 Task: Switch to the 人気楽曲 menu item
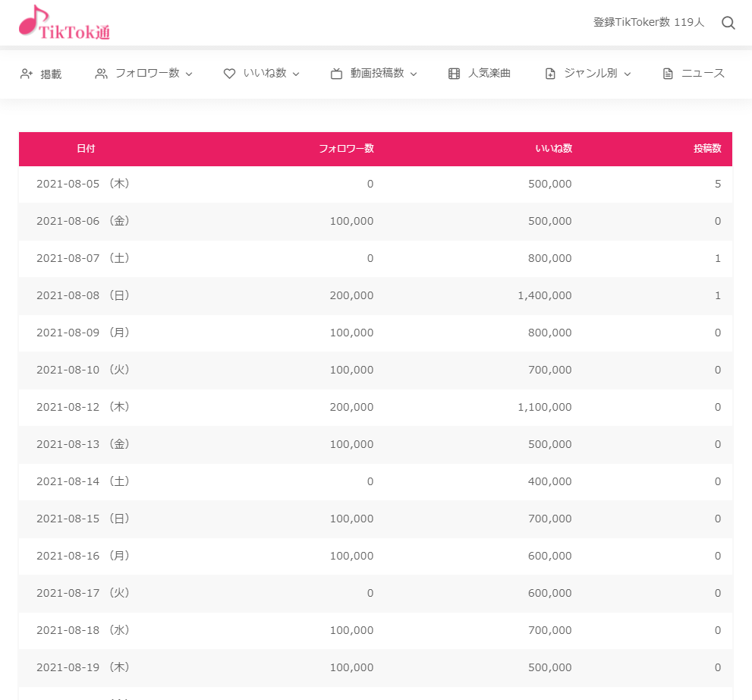[489, 73]
